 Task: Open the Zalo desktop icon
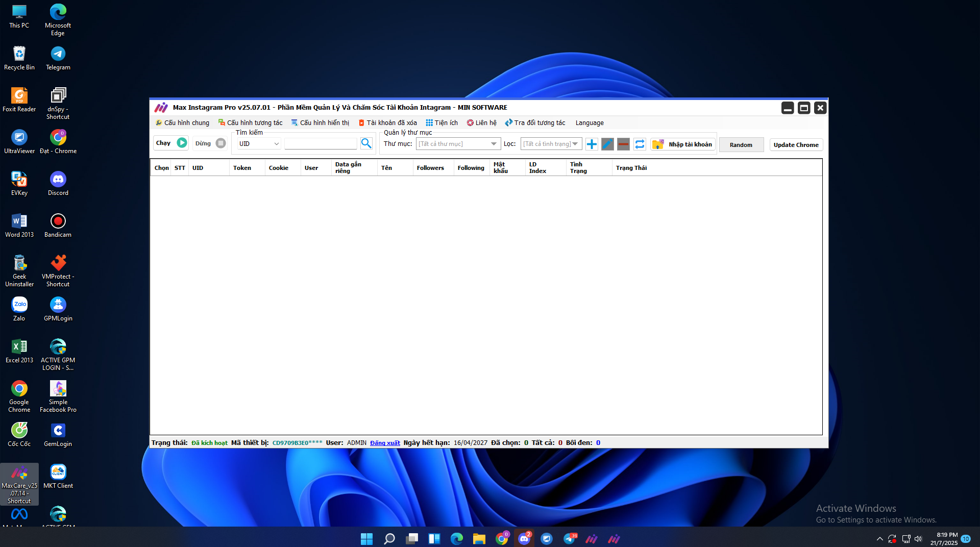19,309
